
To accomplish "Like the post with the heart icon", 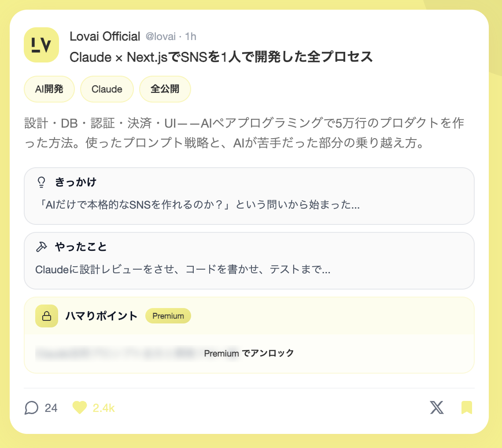I will coord(80,408).
